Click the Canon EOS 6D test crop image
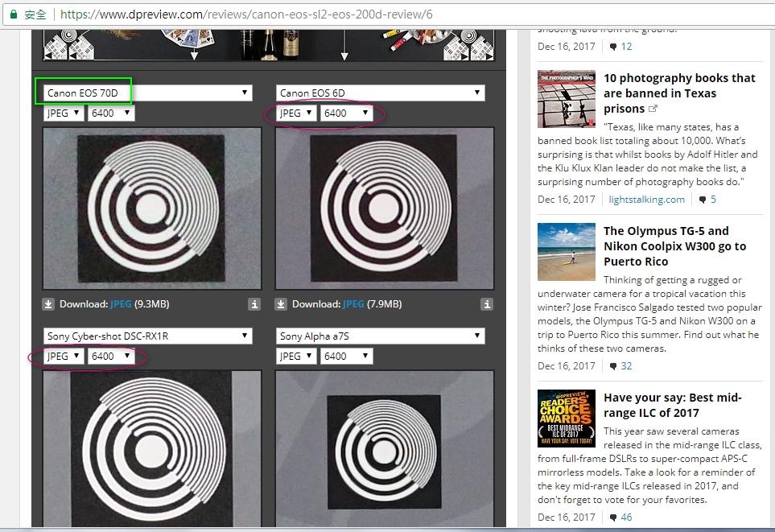 pyautogui.click(x=385, y=208)
